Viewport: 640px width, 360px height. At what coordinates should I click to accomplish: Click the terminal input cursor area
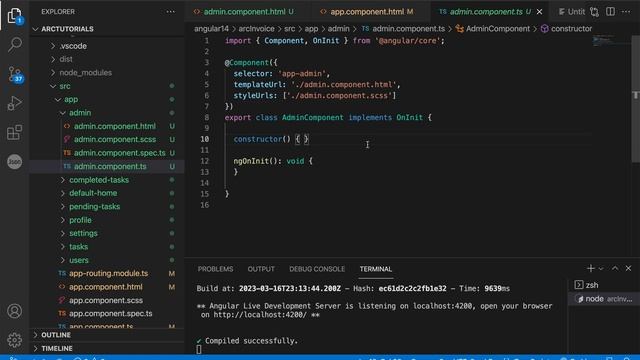coord(199,349)
